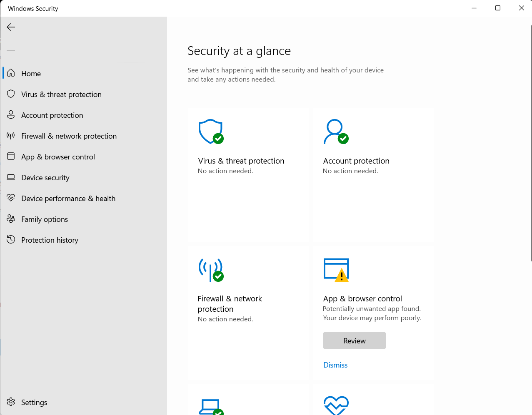Click the large shield icon on Virus & threat card
This screenshot has width=532, height=415.
tap(211, 132)
